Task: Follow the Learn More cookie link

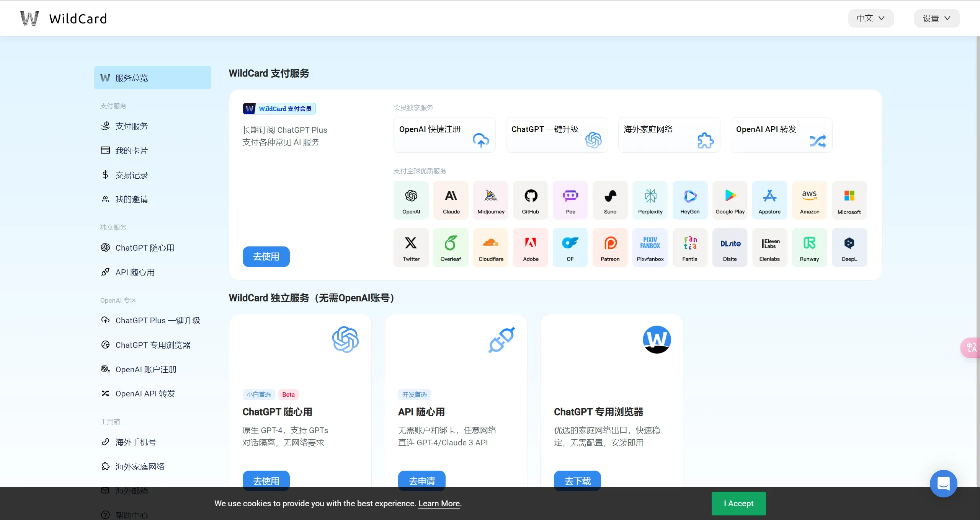Action: coord(439,504)
